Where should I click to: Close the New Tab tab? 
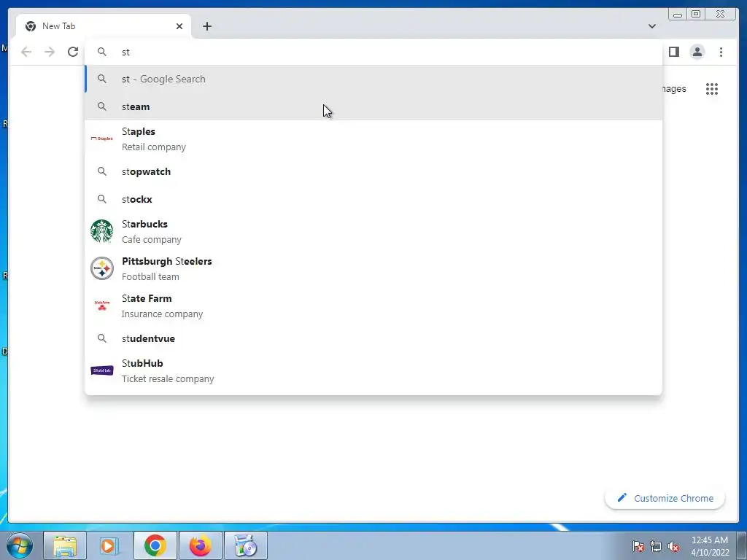click(179, 26)
